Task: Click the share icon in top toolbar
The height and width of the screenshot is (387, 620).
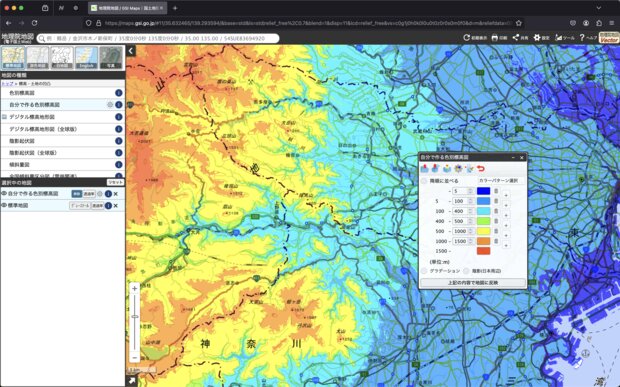Action: [x=516, y=38]
